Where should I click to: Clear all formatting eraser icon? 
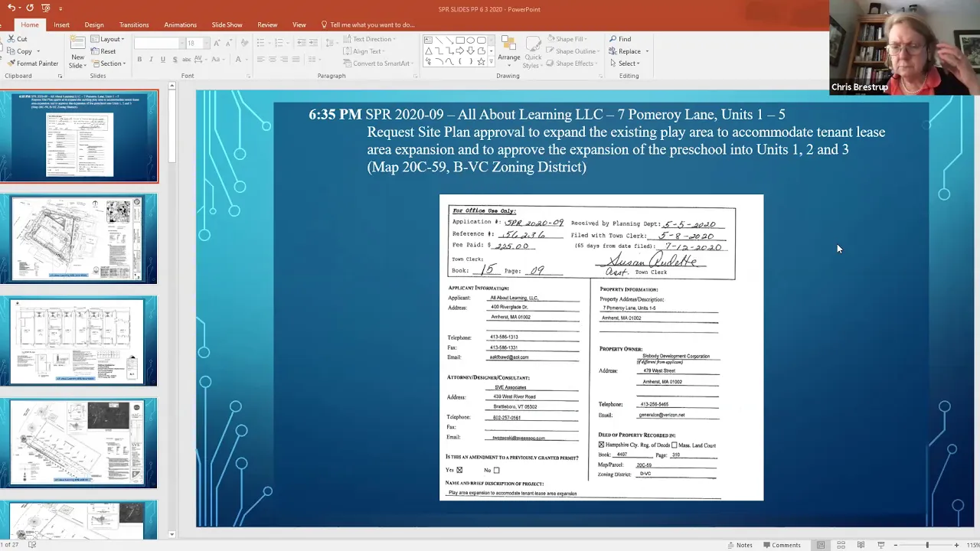point(244,43)
